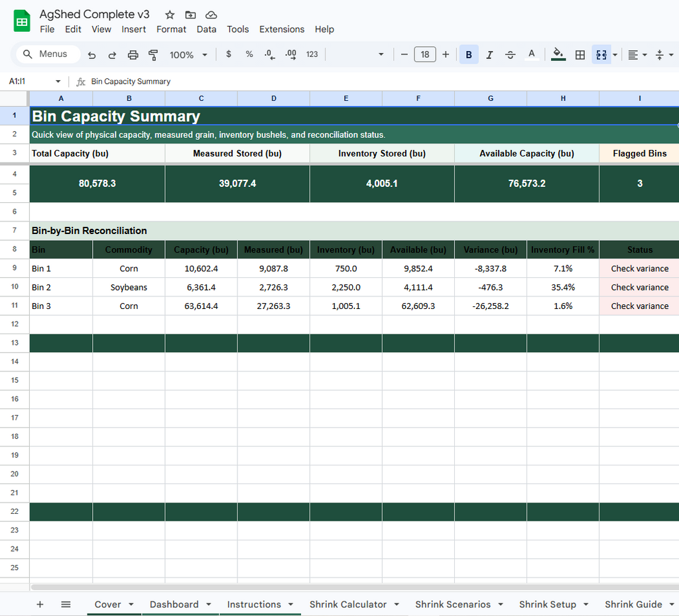
Task: Toggle bold formatting off
Action: coord(469,54)
